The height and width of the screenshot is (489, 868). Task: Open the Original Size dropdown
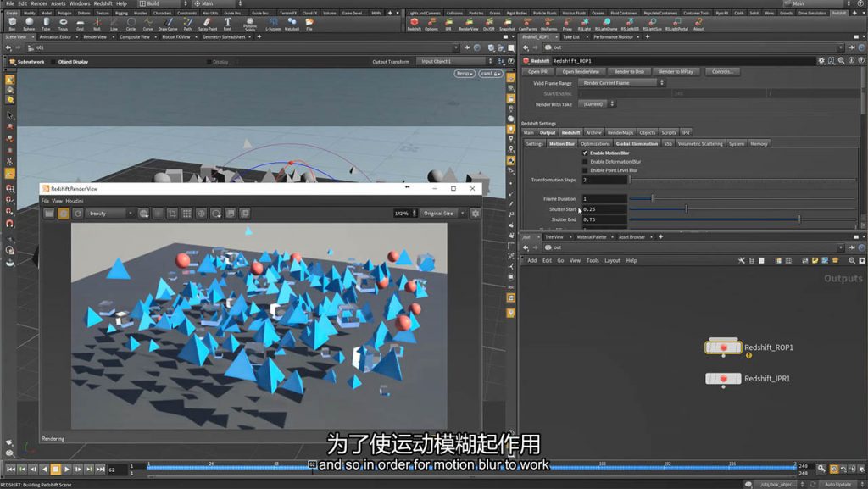click(442, 213)
